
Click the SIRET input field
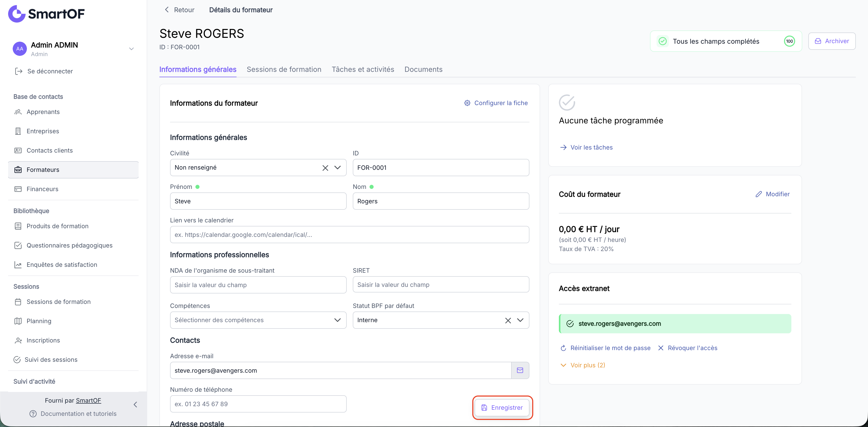[441, 284]
